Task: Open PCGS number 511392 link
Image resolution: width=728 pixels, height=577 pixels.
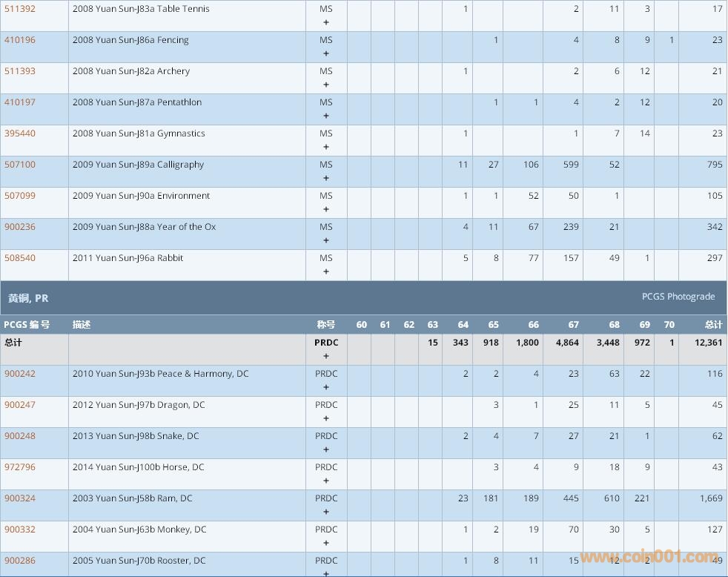Action: pos(19,9)
